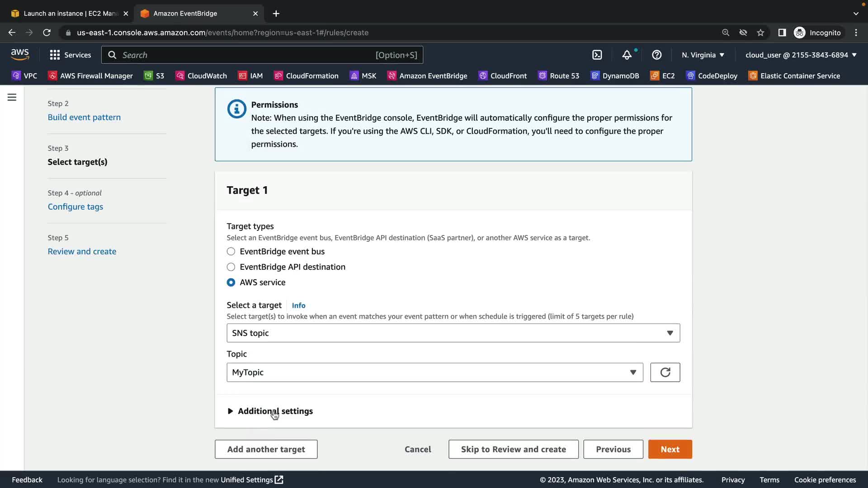Select EventBridge API destination radio option
Image resolution: width=868 pixels, height=488 pixels.
(x=231, y=267)
